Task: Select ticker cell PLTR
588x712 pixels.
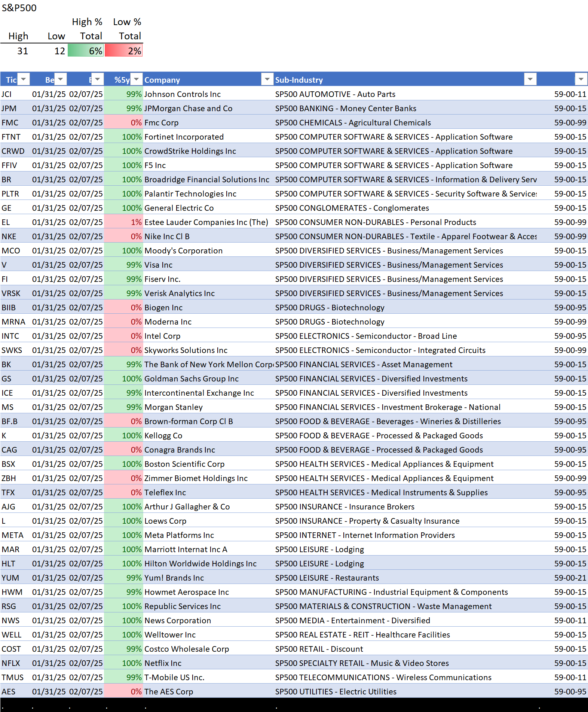Action: tap(15, 194)
